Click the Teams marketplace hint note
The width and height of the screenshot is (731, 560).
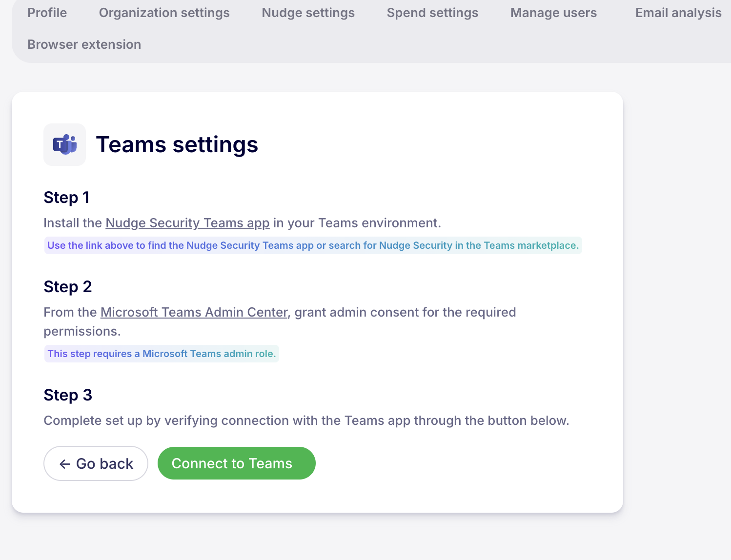[x=313, y=245]
